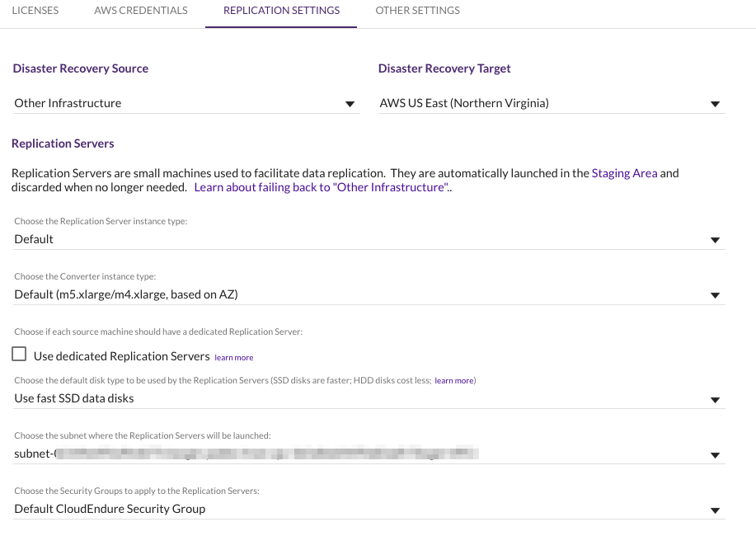This screenshot has height=536, width=756.
Task: Expand the Replication Server instance type dropdown
Action: coord(369,239)
